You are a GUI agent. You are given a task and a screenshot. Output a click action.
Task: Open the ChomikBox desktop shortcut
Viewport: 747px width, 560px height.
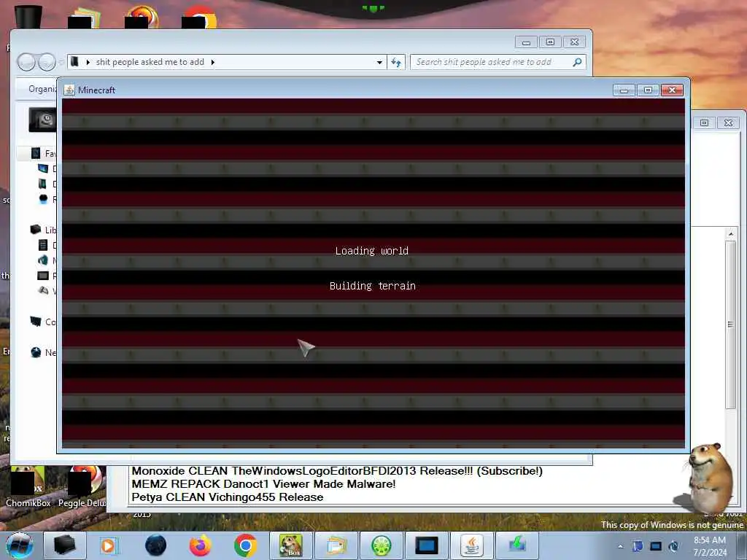(x=28, y=486)
